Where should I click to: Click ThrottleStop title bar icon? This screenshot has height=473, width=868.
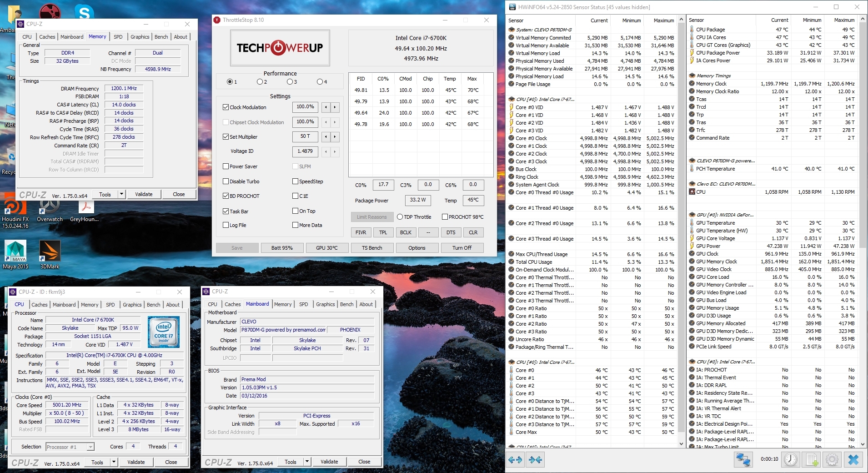pos(217,20)
